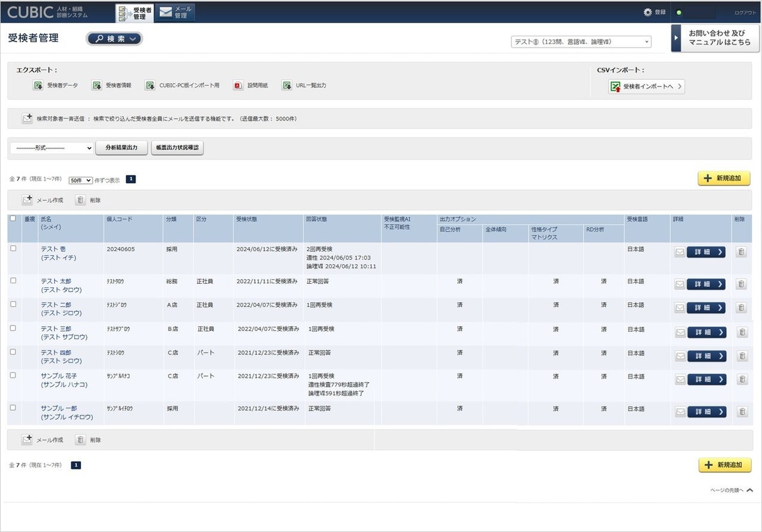Open the 形式 format dropdown
762x532 pixels.
(x=52, y=148)
